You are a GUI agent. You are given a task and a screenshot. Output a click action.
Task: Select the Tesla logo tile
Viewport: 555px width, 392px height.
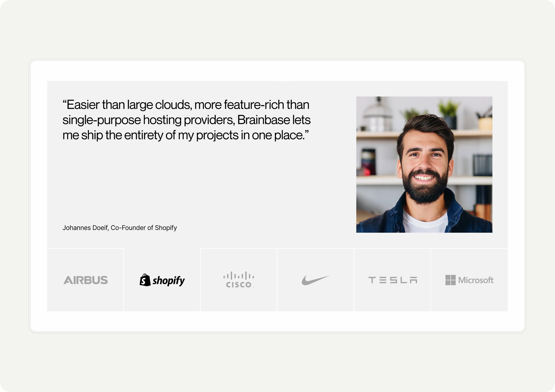tap(392, 280)
